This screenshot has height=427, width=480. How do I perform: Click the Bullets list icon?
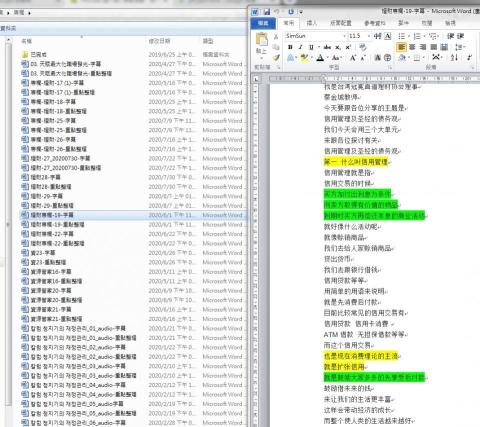point(401,36)
